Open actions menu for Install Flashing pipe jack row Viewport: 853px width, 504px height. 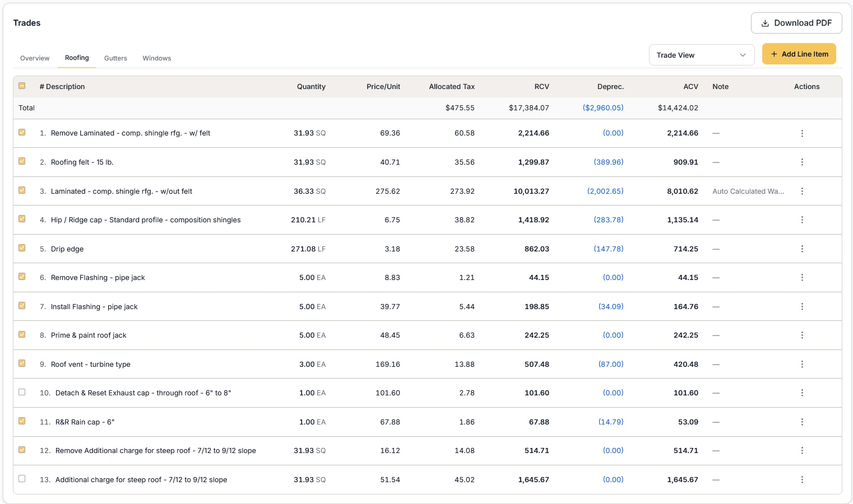pos(802,306)
